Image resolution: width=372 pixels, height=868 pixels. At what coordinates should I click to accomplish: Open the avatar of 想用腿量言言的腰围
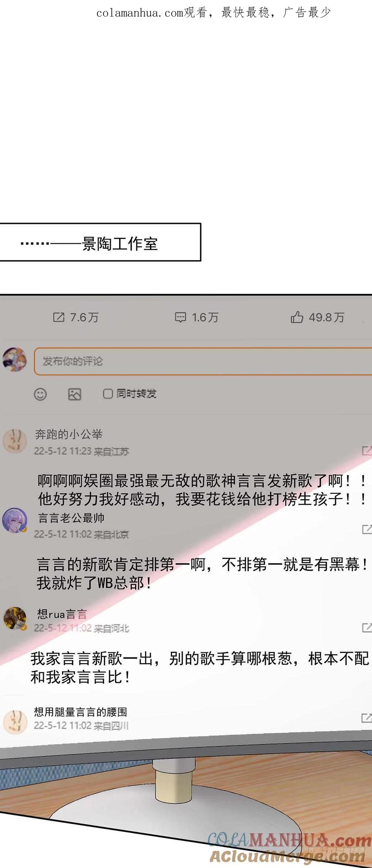[15, 722]
